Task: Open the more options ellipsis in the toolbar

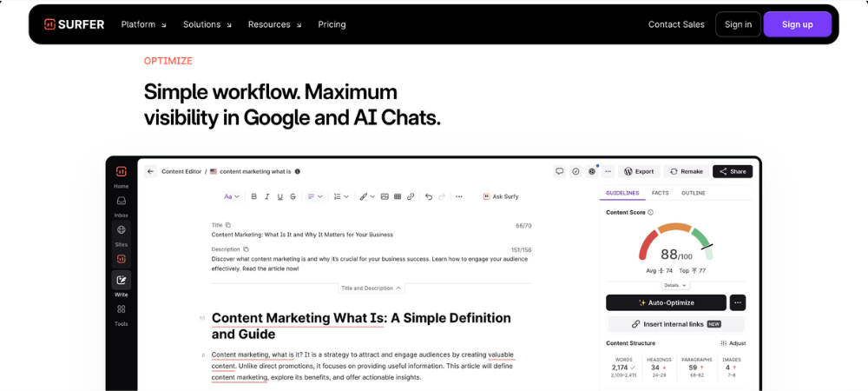Action: (x=459, y=196)
